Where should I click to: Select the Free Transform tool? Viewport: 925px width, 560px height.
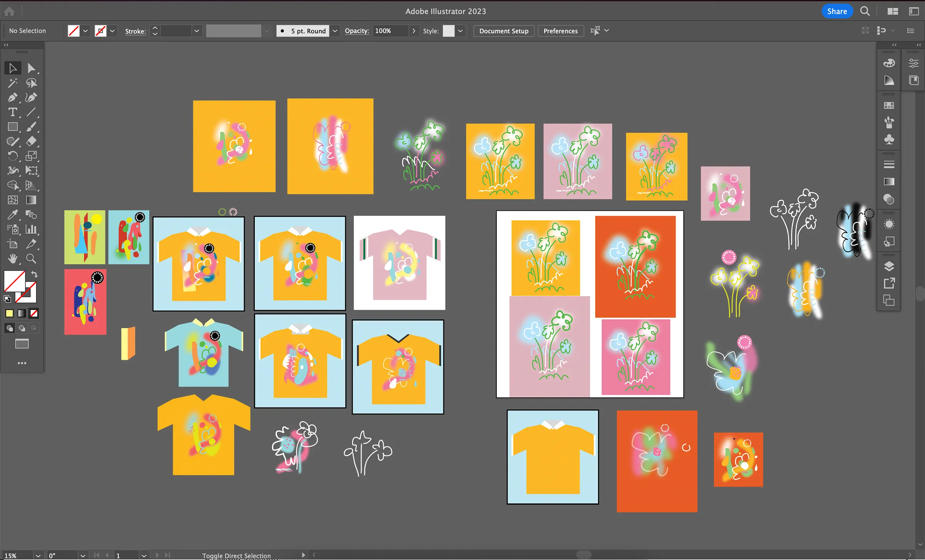[31, 171]
